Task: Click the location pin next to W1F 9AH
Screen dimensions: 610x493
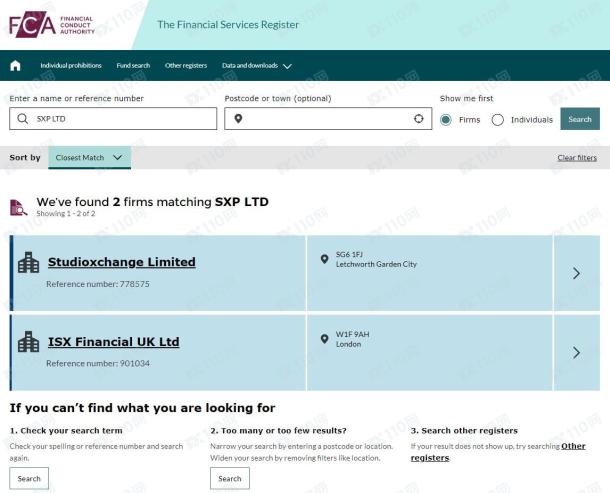Action: click(x=324, y=339)
